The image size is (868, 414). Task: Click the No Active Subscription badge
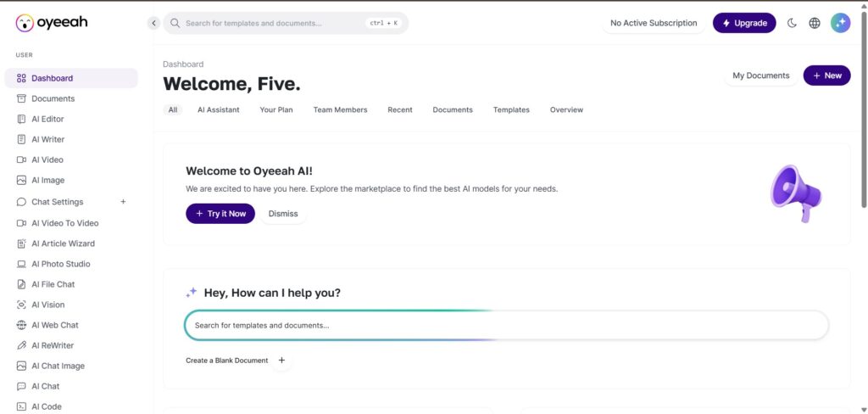tap(654, 23)
